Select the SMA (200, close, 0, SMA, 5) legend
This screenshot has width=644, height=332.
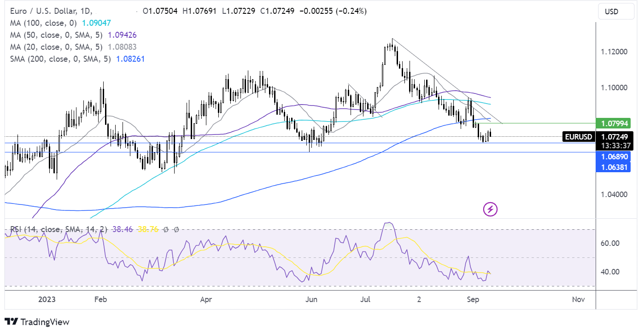(x=59, y=58)
